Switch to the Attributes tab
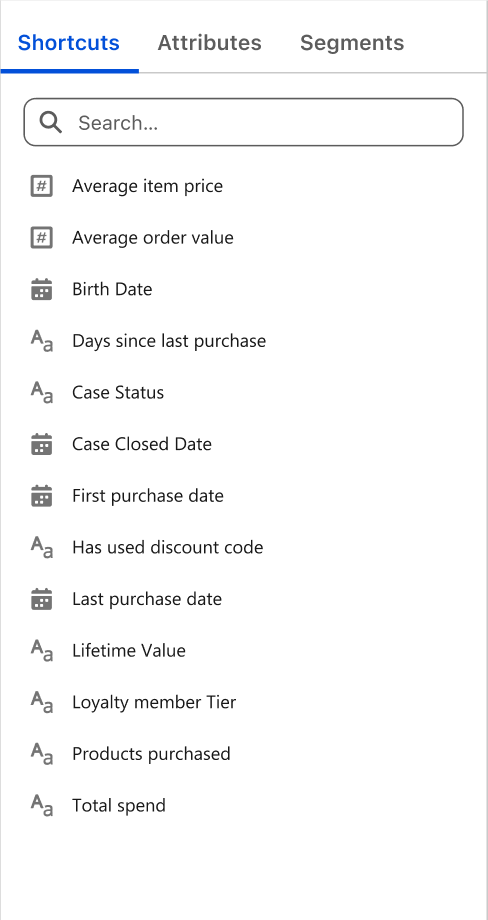Image resolution: width=488 pixels, height=920 pixels. tap(209, 43)
